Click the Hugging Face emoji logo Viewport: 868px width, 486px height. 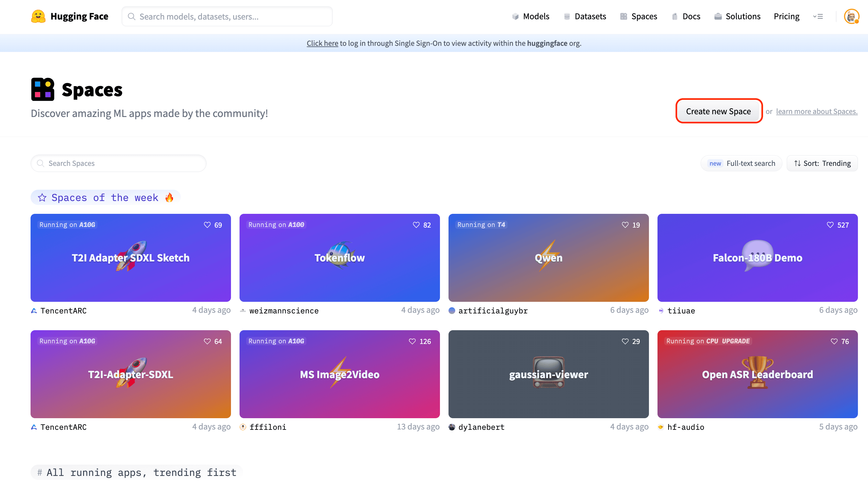point(38,16)
